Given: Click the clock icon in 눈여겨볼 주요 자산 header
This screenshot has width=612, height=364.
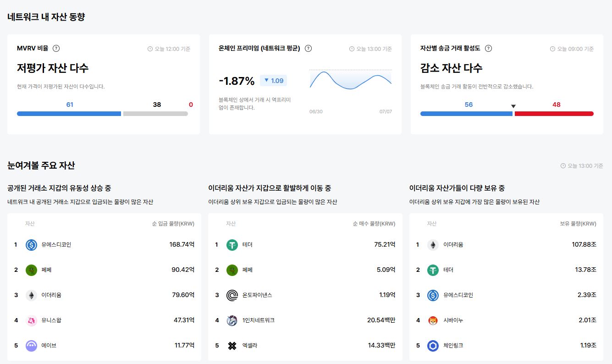Looking at the screenshot, I should (563, 166).
